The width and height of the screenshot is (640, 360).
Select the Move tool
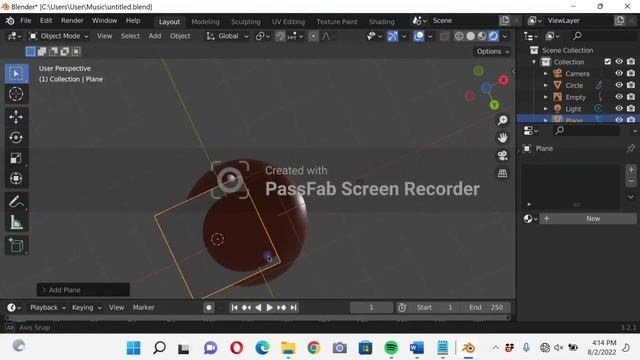[x=16, y=117]
